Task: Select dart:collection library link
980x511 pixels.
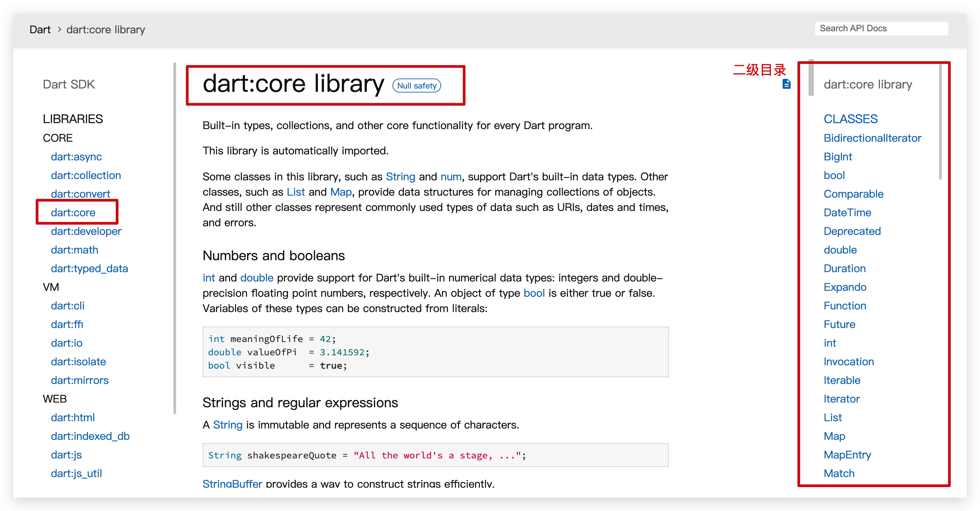Action: click(86, 174)
